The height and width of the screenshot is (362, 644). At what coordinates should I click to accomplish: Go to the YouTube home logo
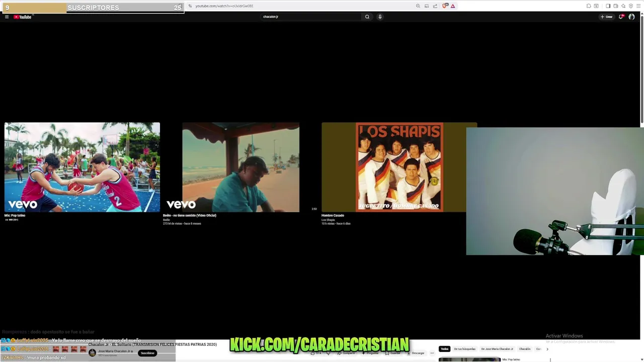click(23, 17)
